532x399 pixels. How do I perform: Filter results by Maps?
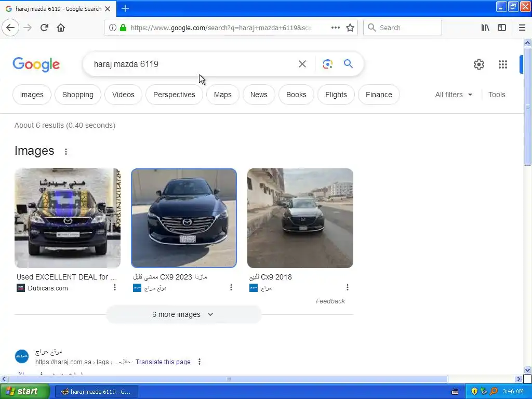pyautogui.click(x=222, y=95)
